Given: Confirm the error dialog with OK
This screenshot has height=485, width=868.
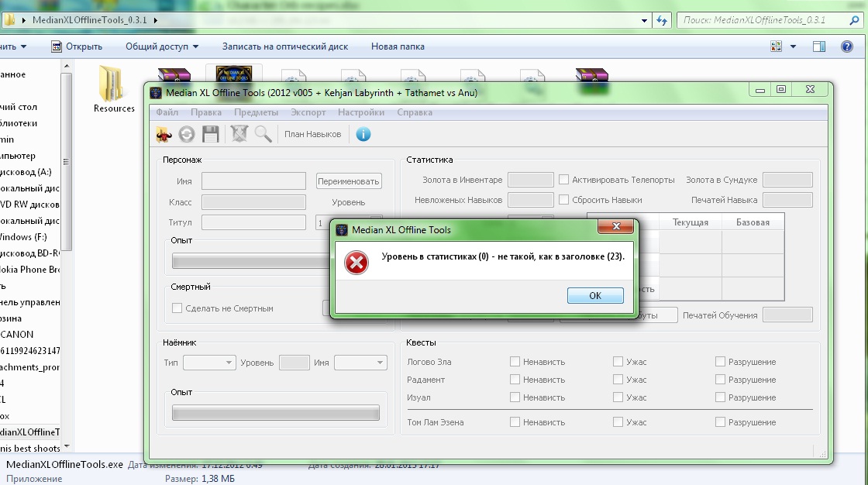Looking at the screenshot, I should (595, 295).
